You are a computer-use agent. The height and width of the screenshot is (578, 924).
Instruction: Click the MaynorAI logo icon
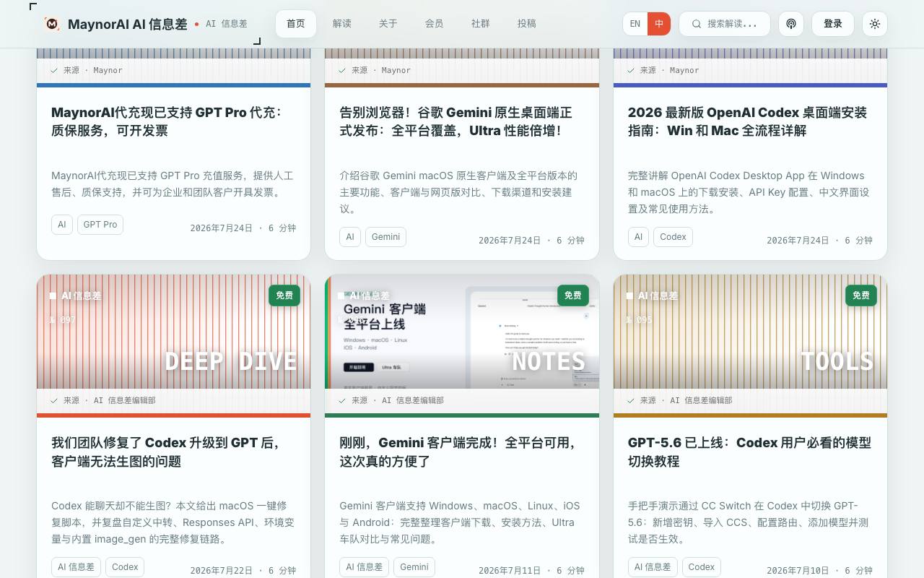tap(52, 24)
